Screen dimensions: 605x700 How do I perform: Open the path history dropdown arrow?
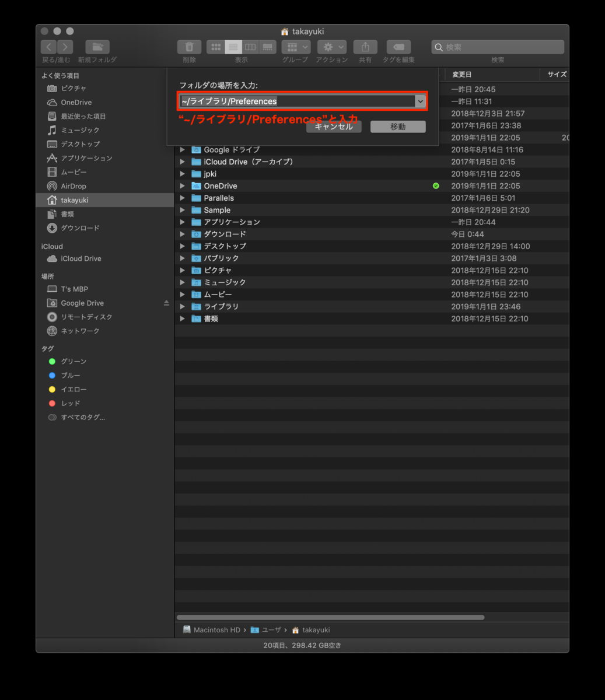(420, 101)
